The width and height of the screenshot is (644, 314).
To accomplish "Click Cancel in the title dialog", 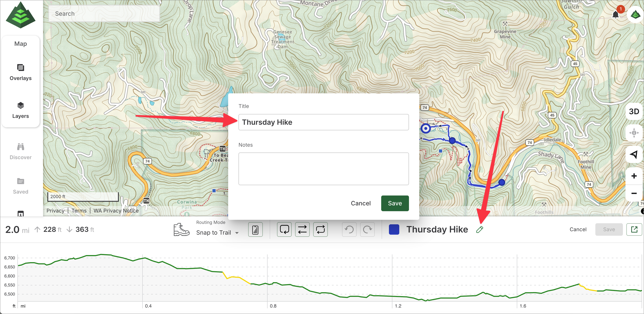I will pyautogui.click(x=361, y=203).
